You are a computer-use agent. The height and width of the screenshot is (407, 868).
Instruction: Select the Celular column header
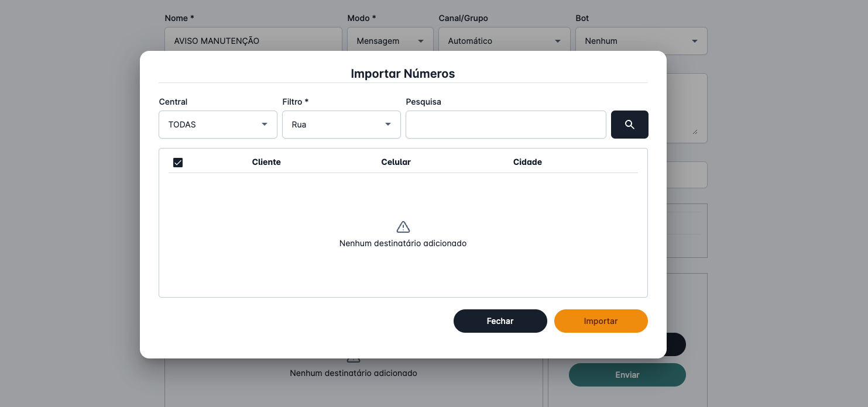[x=396, y=162]
